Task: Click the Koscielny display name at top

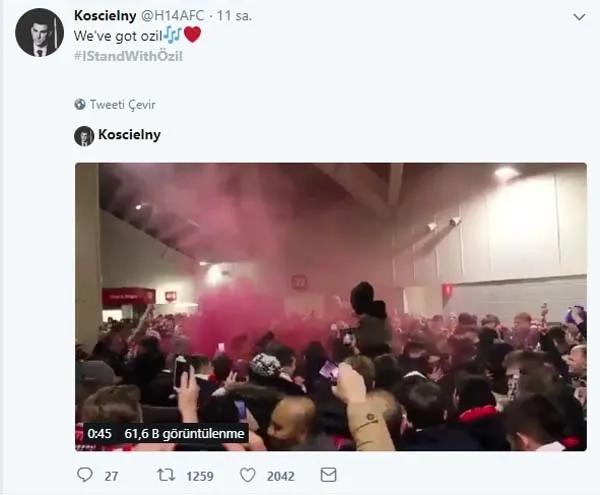Action: (x=105, y=16)
